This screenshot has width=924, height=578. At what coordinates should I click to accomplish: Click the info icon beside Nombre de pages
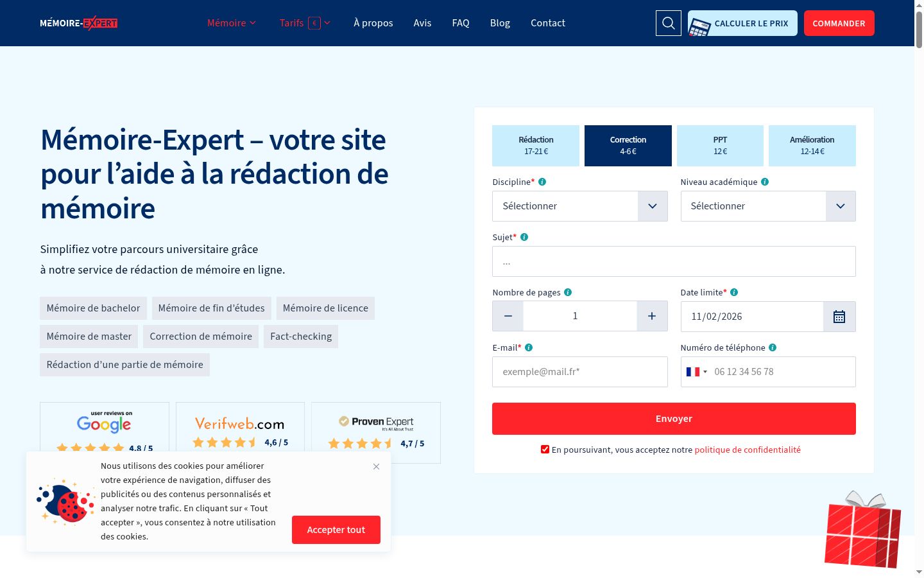568,292
